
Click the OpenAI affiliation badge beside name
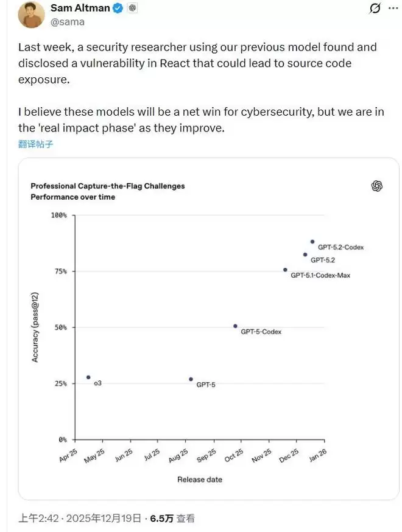pyautogui.click(x=133, y=9)
